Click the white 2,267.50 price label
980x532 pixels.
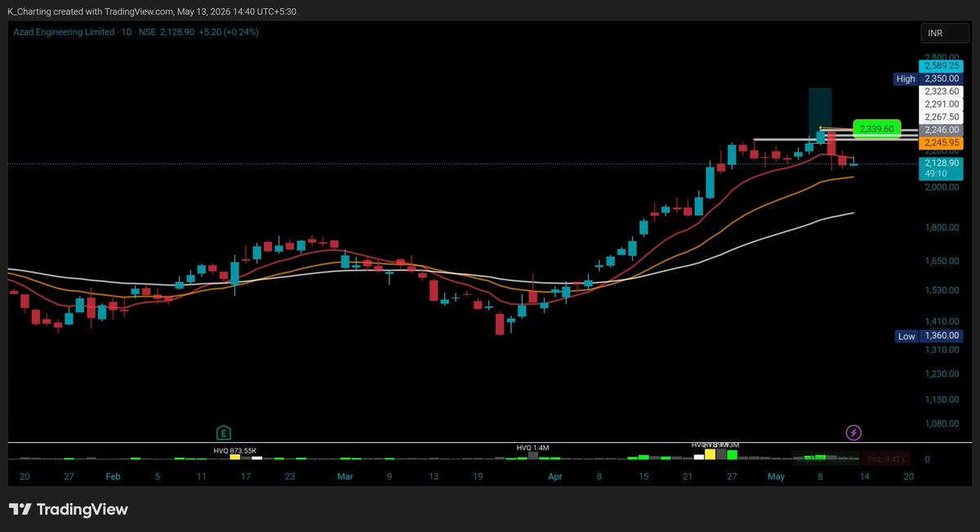[942, 117]
